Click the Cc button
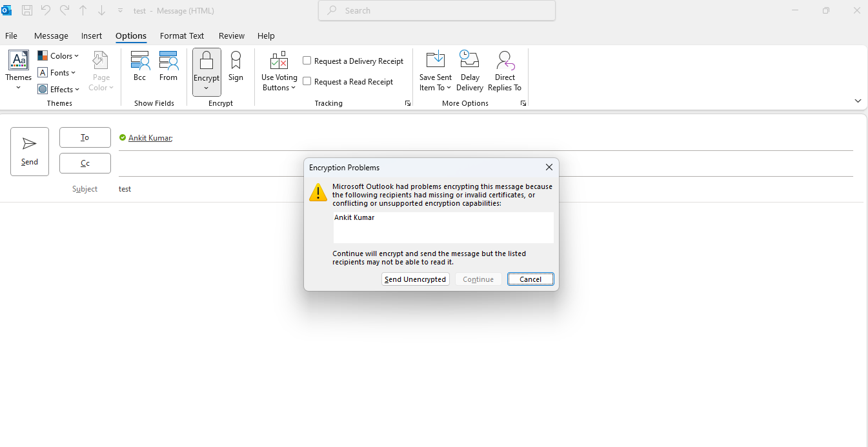This screenshot has height=447, width=868. point(85,163)
